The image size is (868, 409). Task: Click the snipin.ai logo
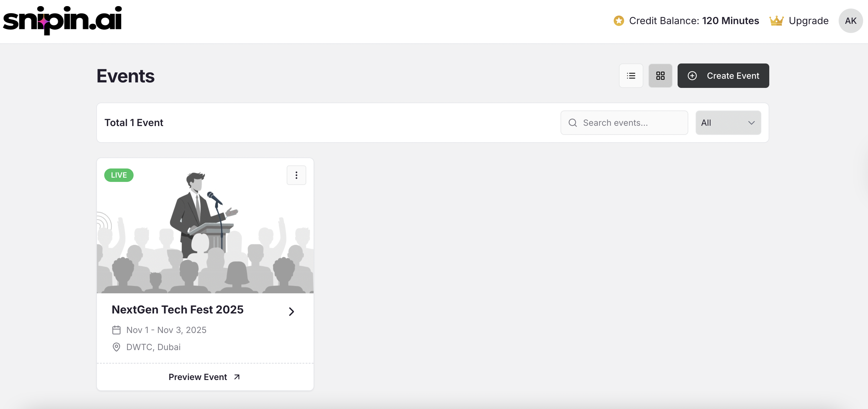point(62,20)
